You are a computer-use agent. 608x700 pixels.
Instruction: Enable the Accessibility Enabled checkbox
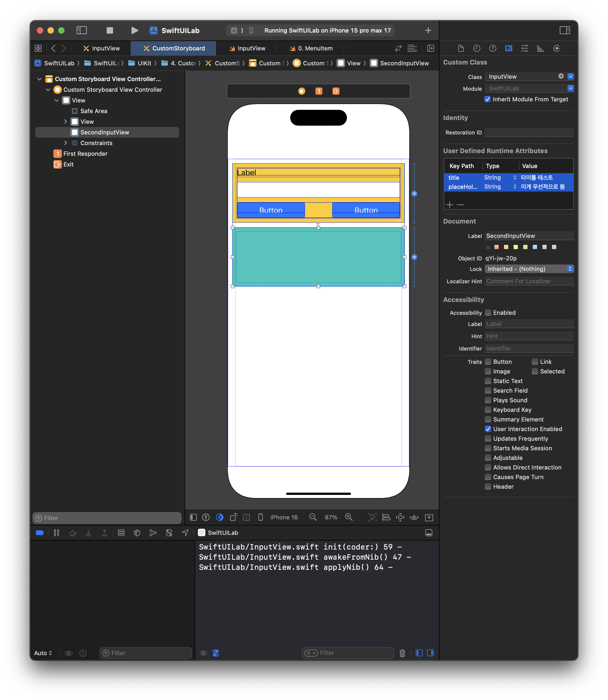click(x=488, y=313)
